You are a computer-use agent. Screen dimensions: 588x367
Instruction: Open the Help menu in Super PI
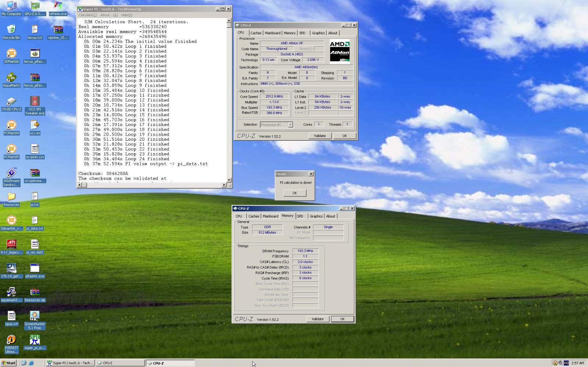pos(127,15)
